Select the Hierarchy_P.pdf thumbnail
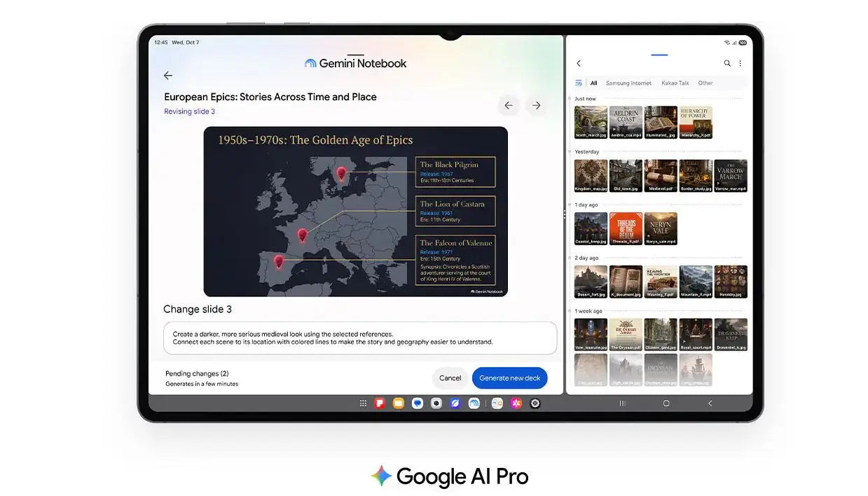This screenshot has width=868, height=496. pos(696,123)
